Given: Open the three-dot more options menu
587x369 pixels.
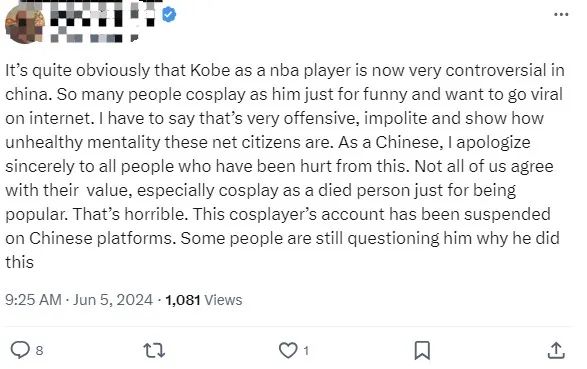Looking at the screenshot, I should 561,15.
